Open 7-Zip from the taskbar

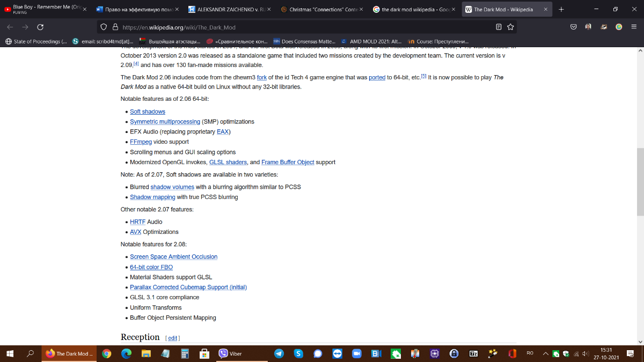coord(473,353)
